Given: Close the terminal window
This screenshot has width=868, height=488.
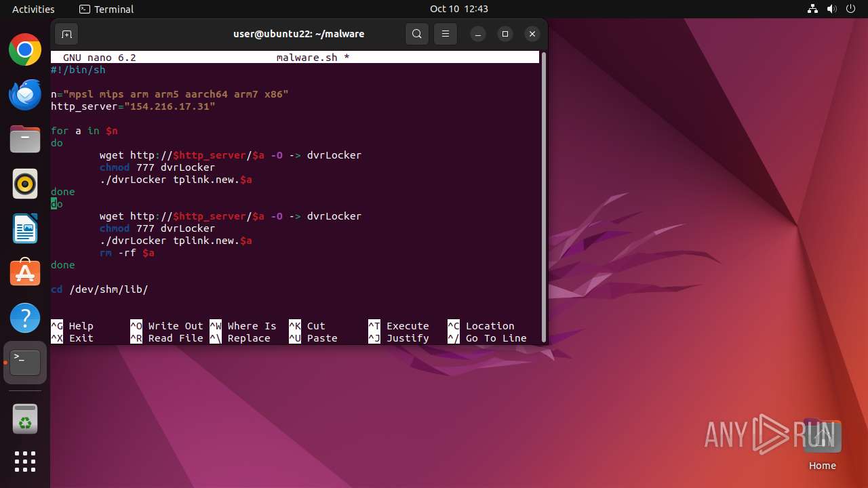Looking at the screenshot, I should pos(532,34).
